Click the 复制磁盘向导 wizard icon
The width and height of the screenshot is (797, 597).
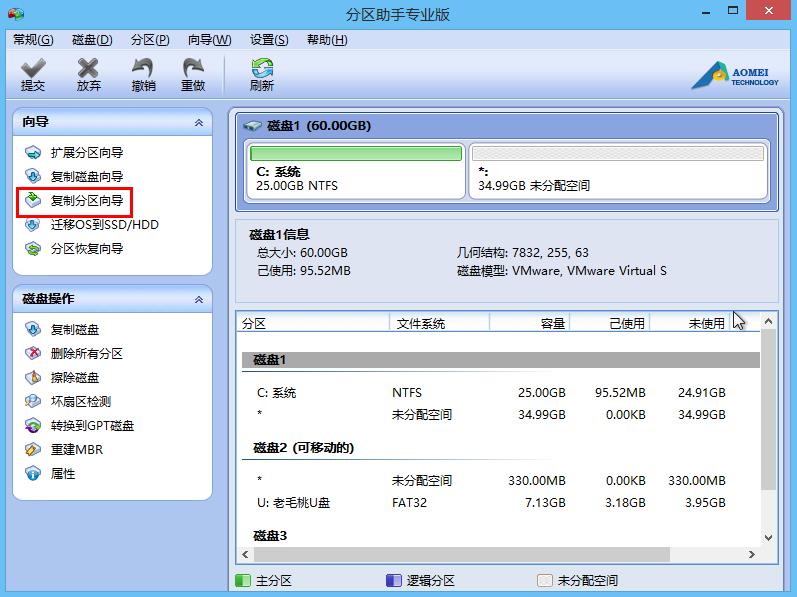[33, 176]
